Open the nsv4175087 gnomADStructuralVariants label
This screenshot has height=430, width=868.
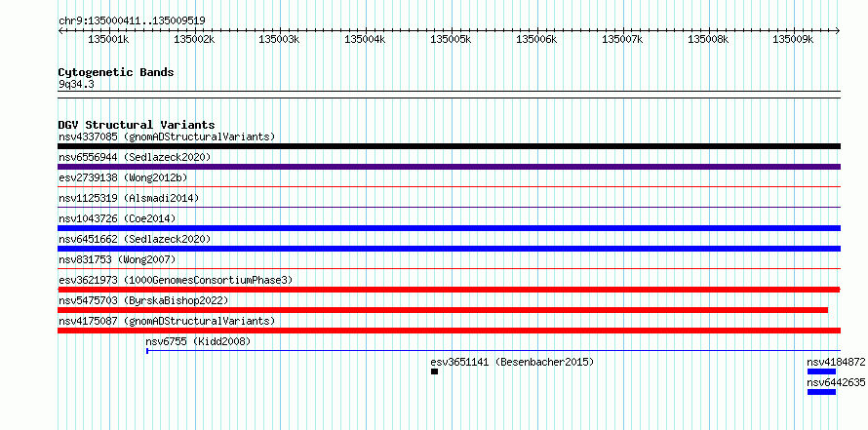[167, 321]
